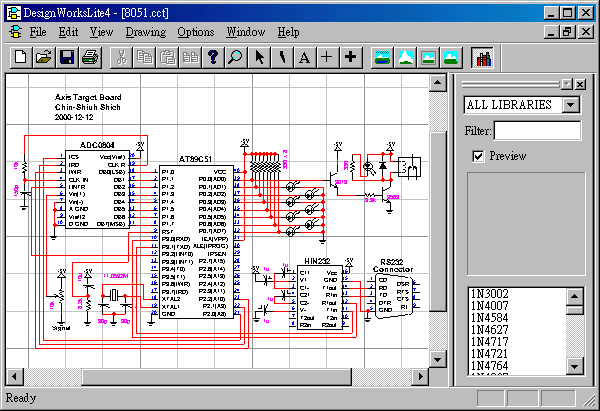Click the Paste clipboard icon
The image size is (600, 411).
point(167,57)
